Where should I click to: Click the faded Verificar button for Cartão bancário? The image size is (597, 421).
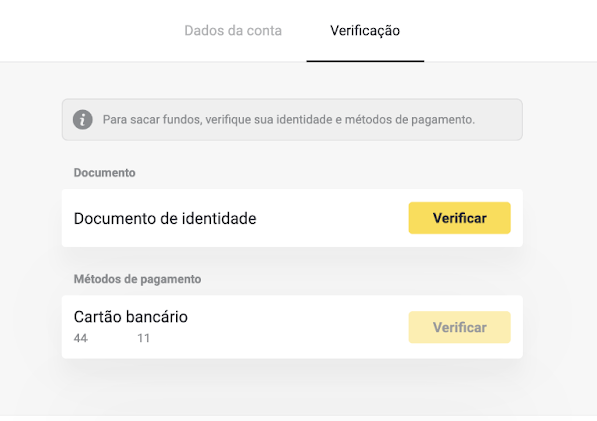460,327
